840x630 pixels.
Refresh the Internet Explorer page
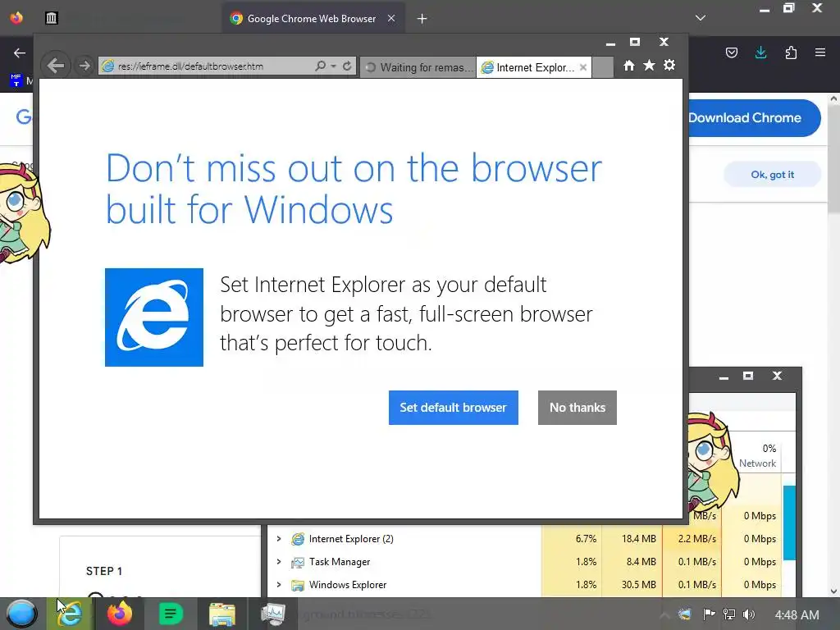tap(347, 66)
